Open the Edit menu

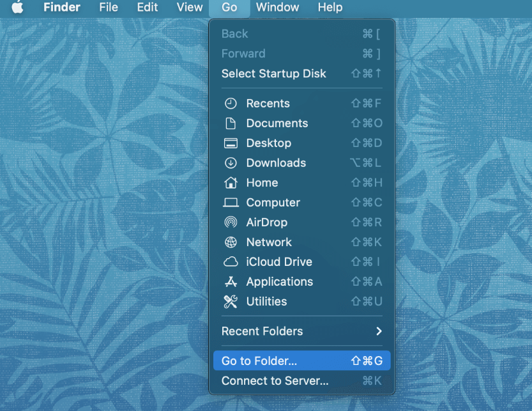point(148,7)
